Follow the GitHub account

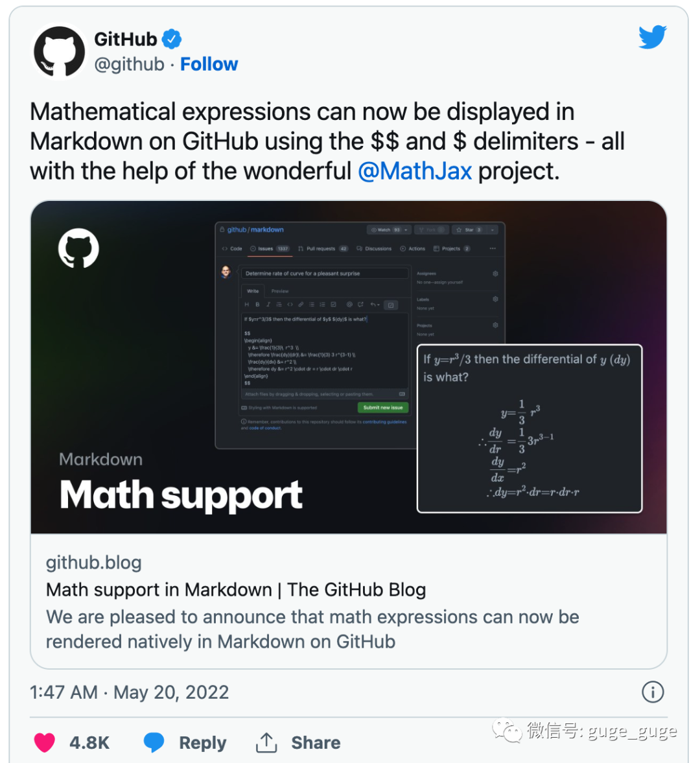click(x=209, y=64)
